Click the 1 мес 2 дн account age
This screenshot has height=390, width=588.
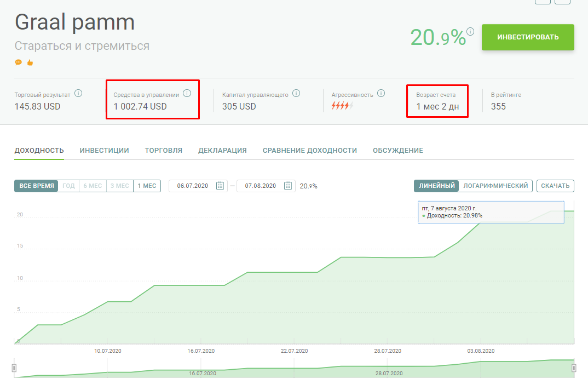coord(437,107)
